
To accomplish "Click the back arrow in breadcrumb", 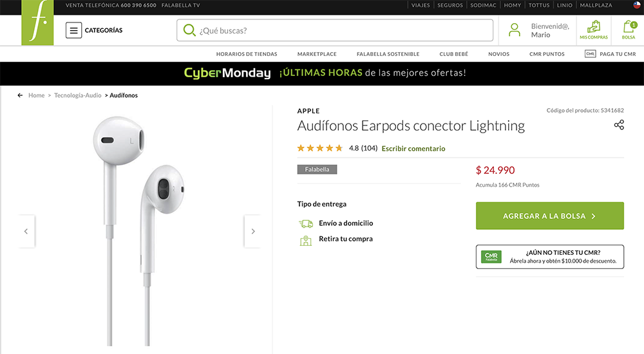I will [x=20, y=95].
